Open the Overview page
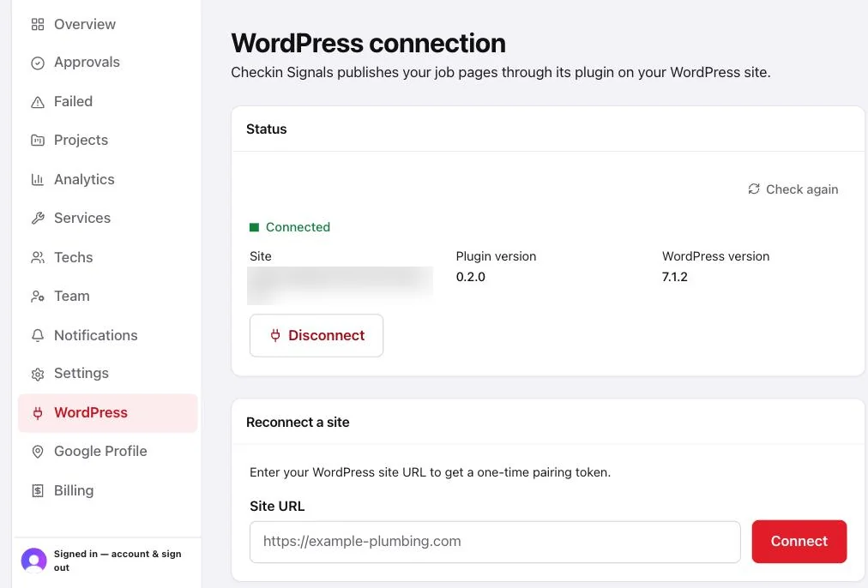This screenshot has height=588, width=868. tap(108, 24)
